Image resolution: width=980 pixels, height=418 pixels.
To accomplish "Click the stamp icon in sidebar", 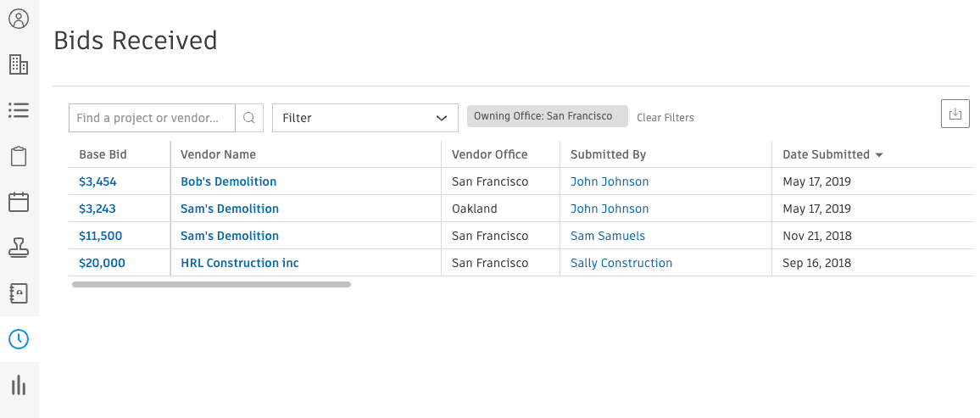I will [19, 248].
